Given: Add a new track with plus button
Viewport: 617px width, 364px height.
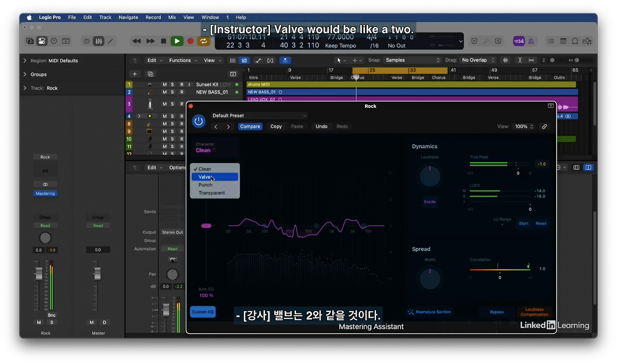Looking at the screenshot, I should [x=135, y=74].
